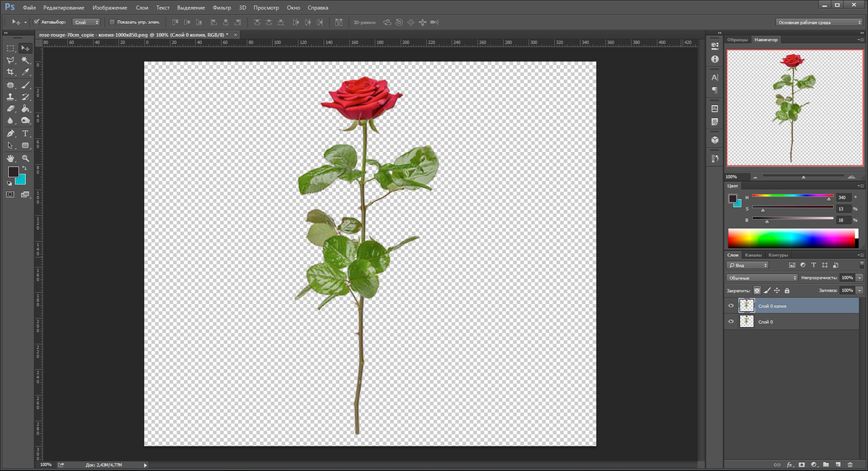
Task: Select the Horizontal Type tool
Action: pos(25,134)
